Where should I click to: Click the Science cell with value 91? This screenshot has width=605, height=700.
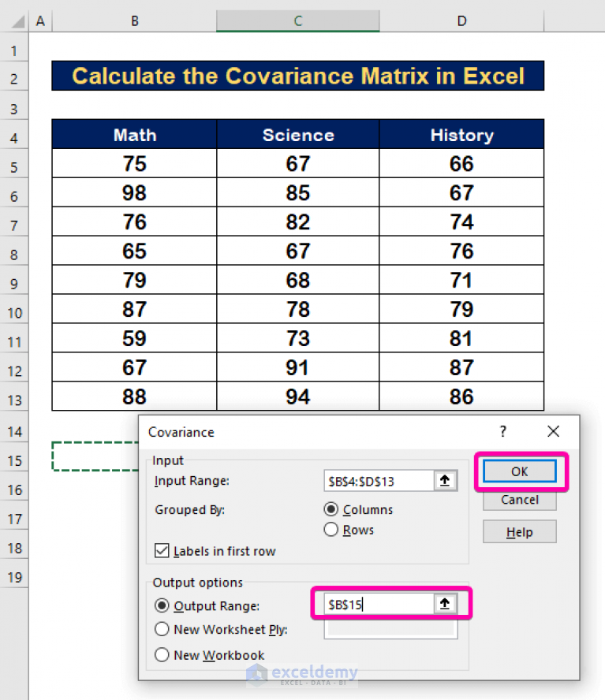[x=298, y=367]
